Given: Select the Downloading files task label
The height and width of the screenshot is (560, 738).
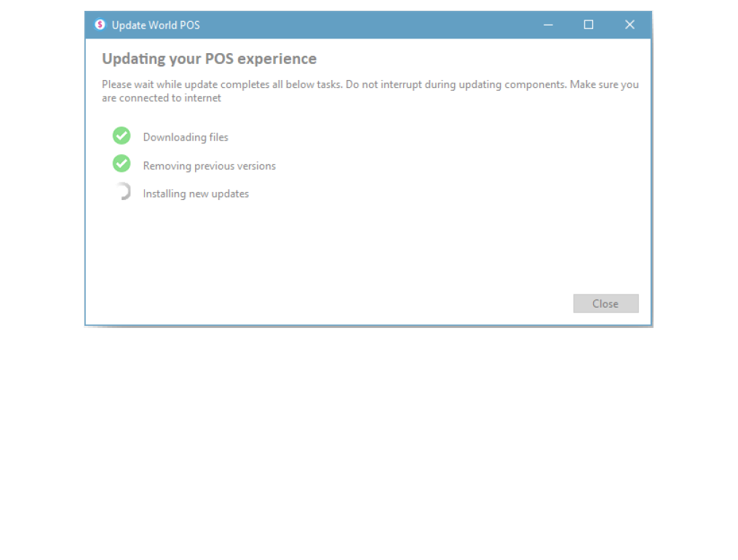Looking at the screenshot, I should coord(186,137).
